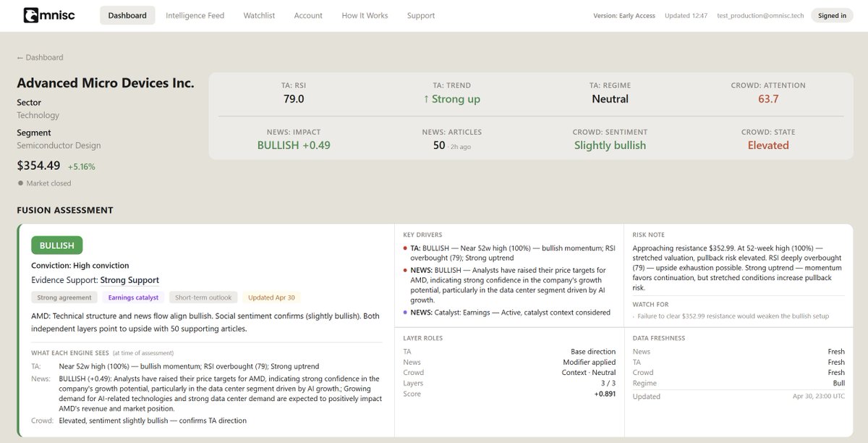
Task: Click the KEY DRIVERS heading
Action: pos(422,235)
